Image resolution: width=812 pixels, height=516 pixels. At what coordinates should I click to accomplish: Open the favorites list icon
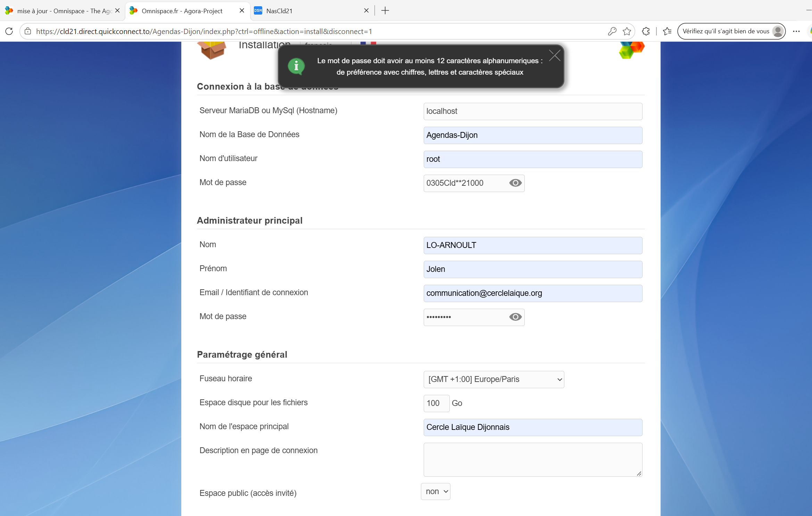click(667, 31)
